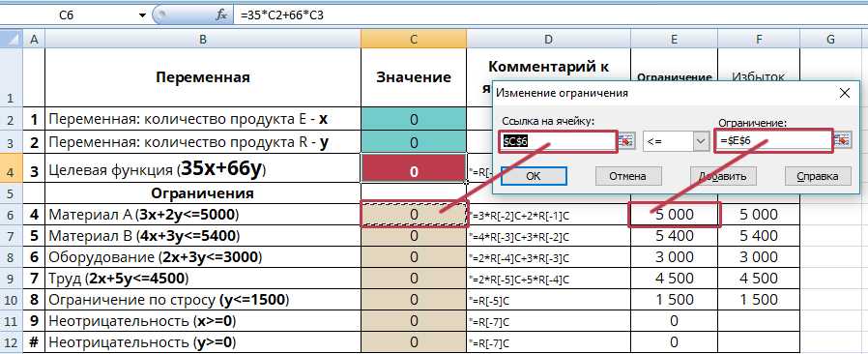Click limit cell 5 400 in column E
The width and height of the screenshot is (868, 354).
[674, 236]
